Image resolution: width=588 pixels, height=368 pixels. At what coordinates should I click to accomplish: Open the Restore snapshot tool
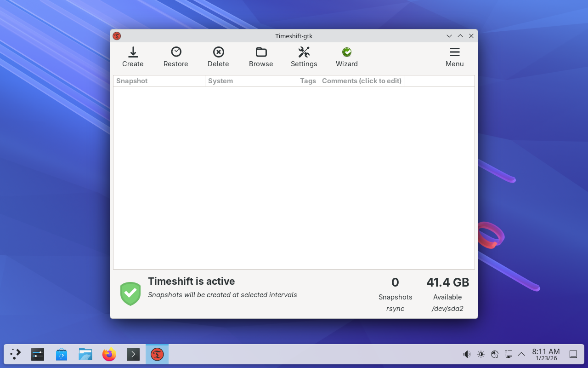pyautogui.click(x=176, y=57)
